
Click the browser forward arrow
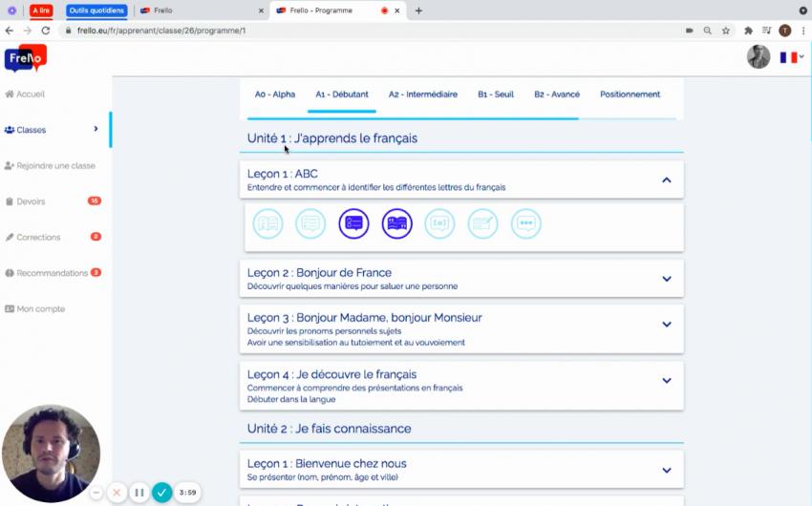[28, 31]
